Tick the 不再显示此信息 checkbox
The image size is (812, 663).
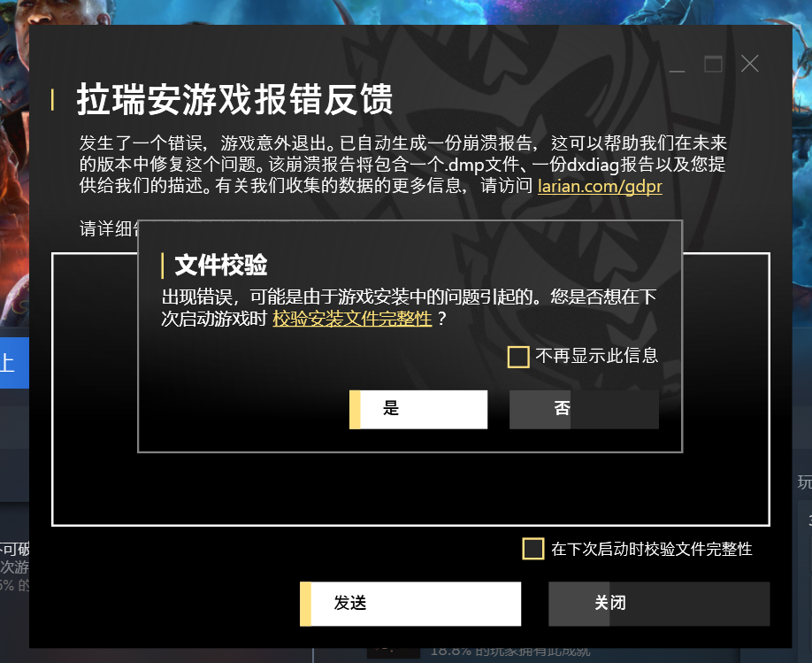(x=517, y=357)
